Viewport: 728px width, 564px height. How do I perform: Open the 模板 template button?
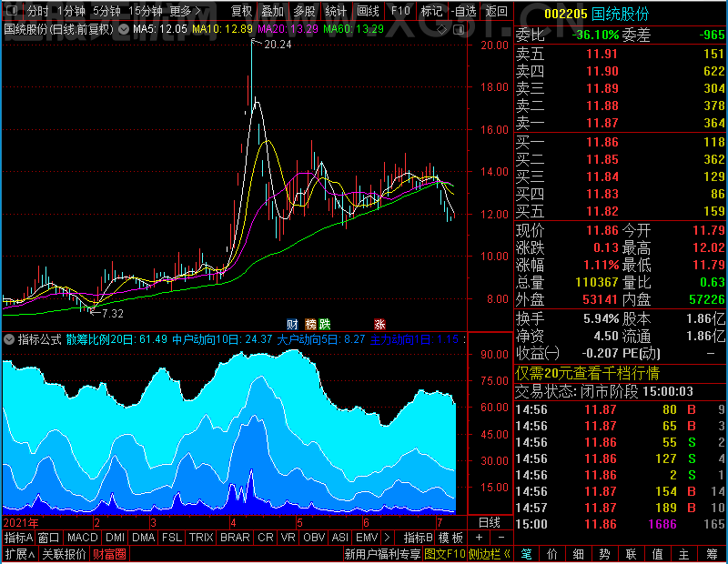point(450,538)
